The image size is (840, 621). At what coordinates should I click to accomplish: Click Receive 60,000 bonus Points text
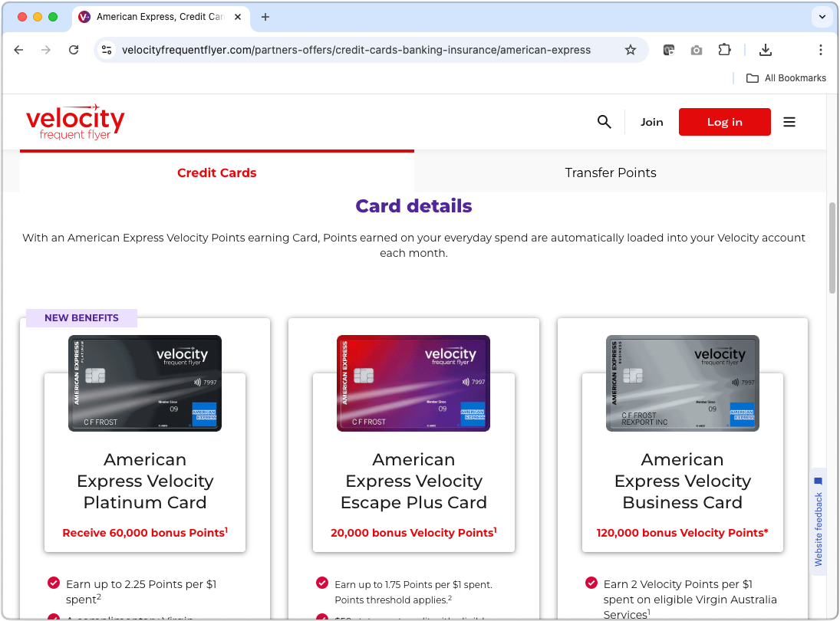pyautogui.click(x=145, y=533)
